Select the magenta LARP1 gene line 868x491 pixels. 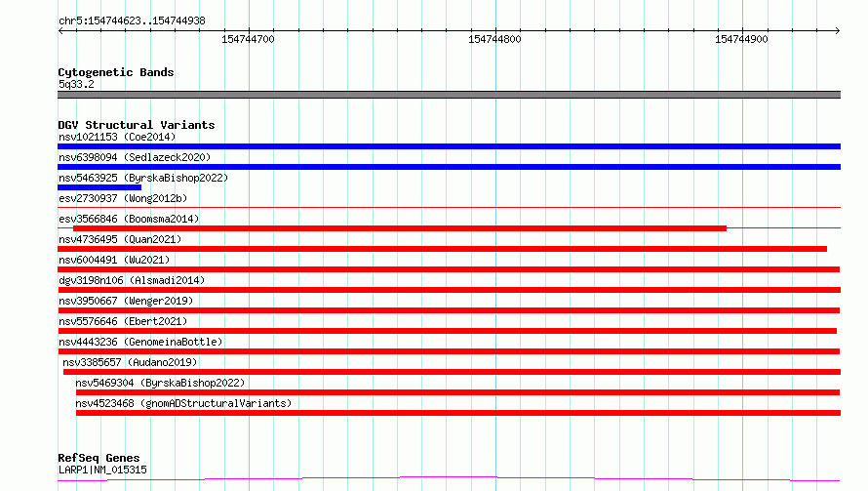(449, 479)
